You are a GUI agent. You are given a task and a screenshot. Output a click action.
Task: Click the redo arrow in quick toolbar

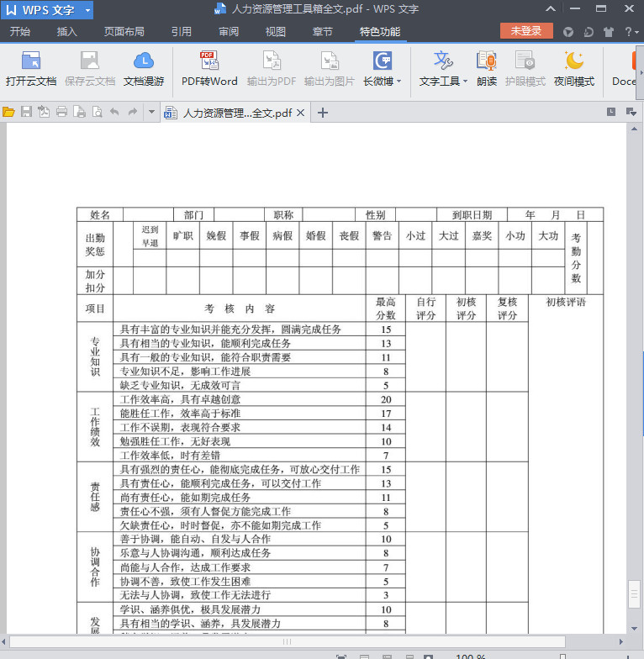(133, 112)
